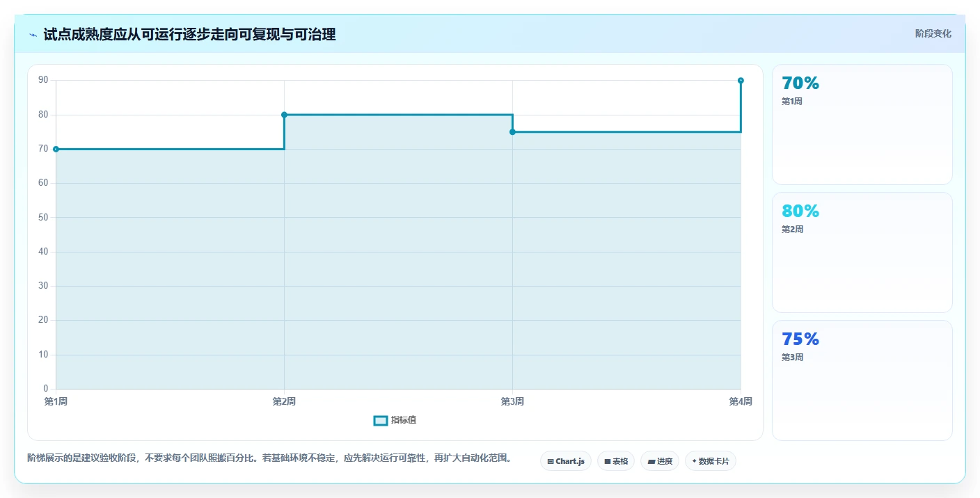Click the 第1周 x-axis label
This screenshot has height=498, width=980.
click(x=56, y=401)
